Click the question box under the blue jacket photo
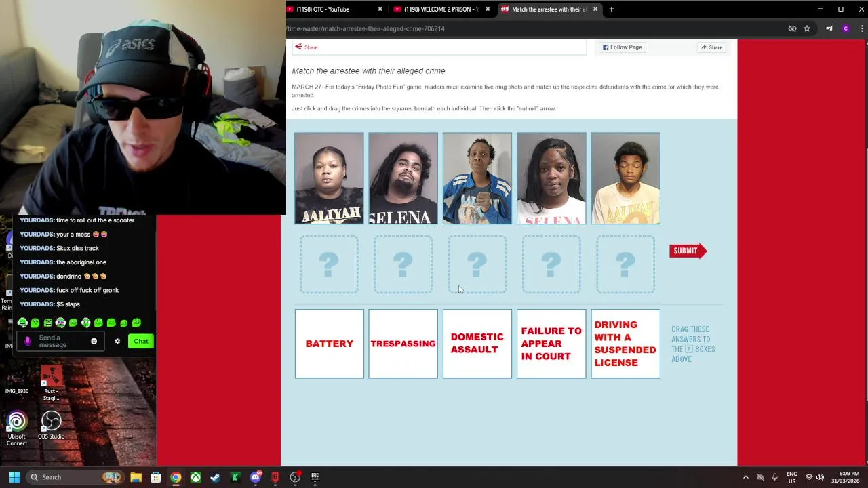The height and width of the screenshot is (488, 868). [477, 264]
